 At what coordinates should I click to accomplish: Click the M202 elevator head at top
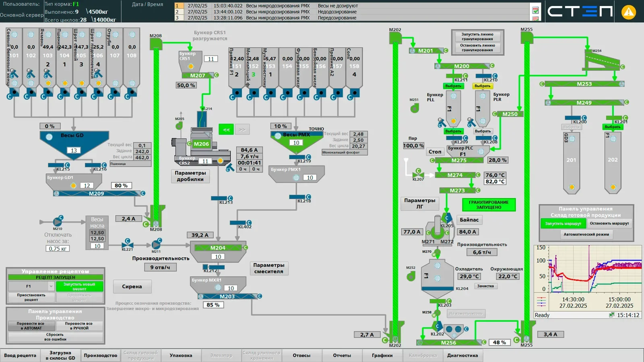click(395, 38)
